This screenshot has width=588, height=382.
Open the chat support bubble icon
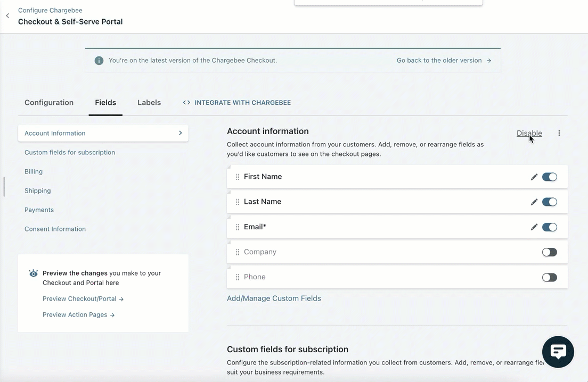(x=558, y=352)
